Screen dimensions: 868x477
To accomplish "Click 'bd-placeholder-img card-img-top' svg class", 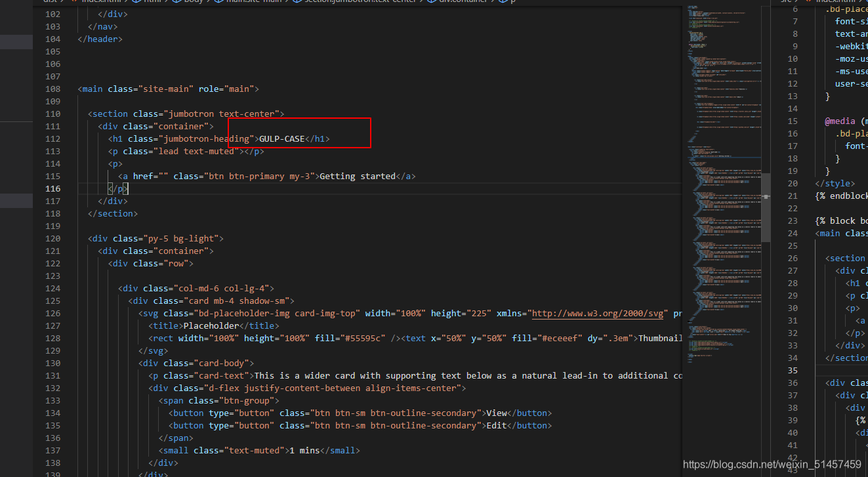I will click(276, 314).
